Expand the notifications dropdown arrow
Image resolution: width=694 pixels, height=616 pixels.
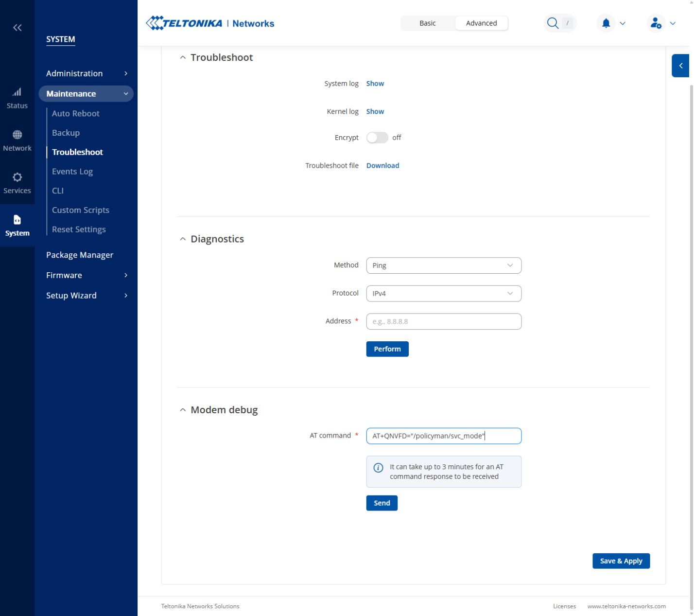coord(623,23)
